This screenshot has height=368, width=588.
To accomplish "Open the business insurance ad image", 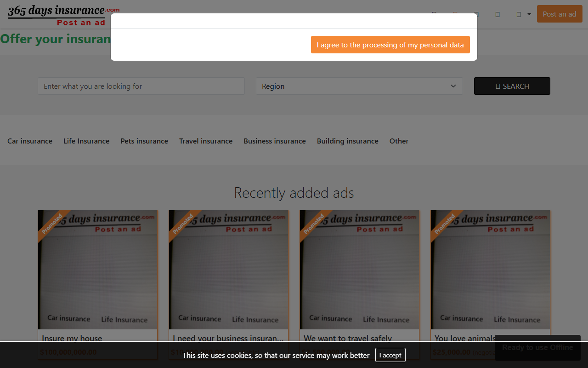I will [228, 270].
